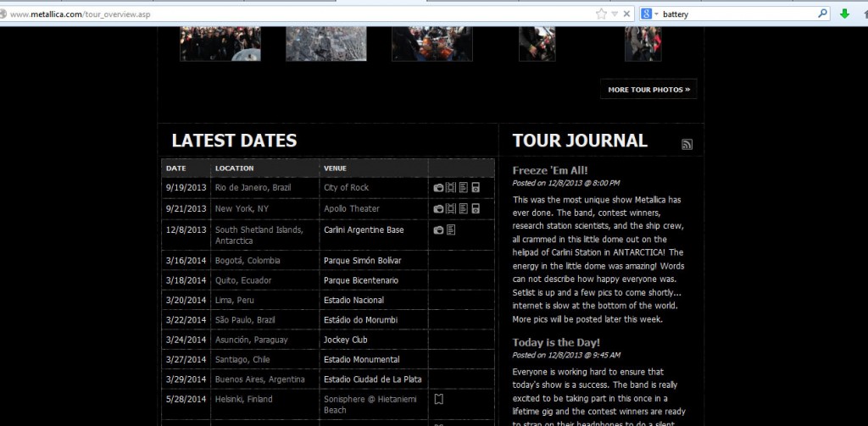Image resolution: width=868 pixels, height=426 pixels.
Task: Click 'Apollo Theater' venue
Action: click(352, 208)
